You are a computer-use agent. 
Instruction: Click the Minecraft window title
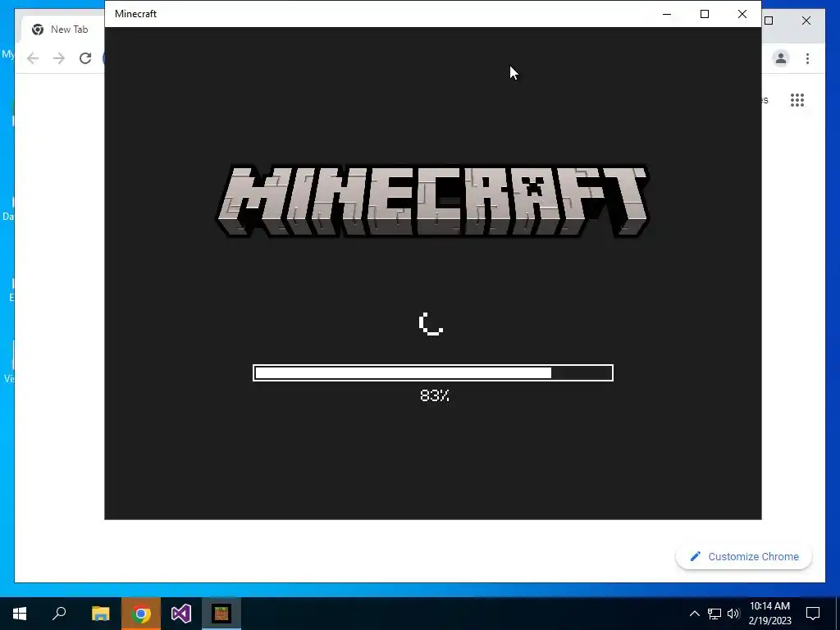point(135,14)
